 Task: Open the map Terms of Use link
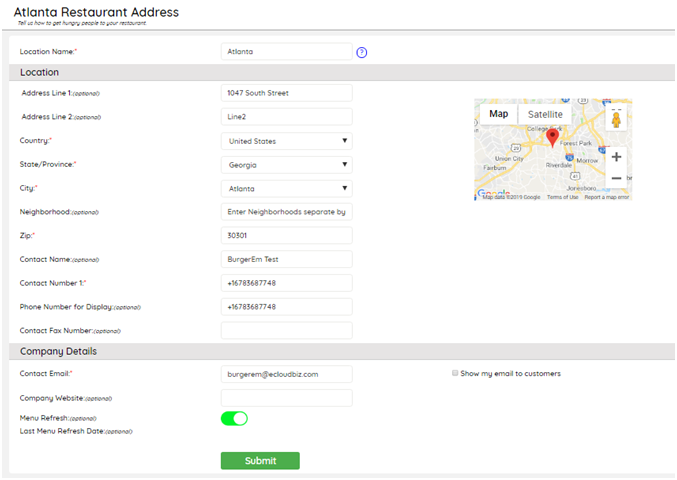pyautogui.click(x=562, y=197)
